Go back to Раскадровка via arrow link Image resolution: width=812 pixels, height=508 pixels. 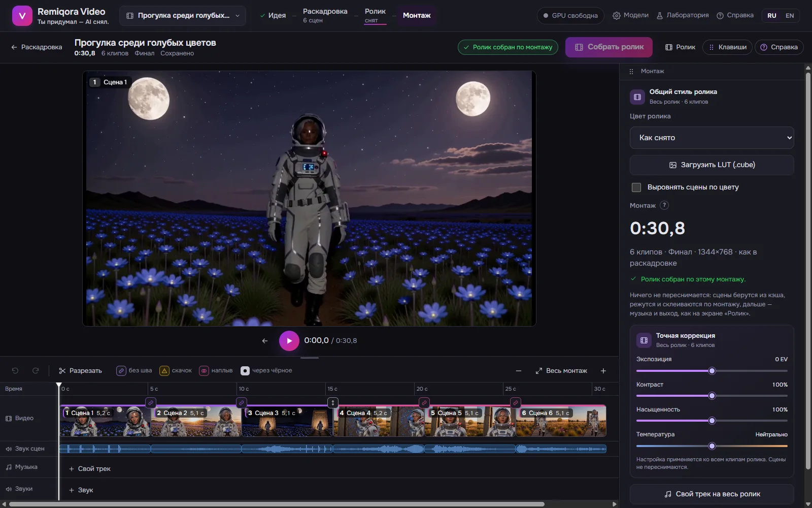[37, 47]
